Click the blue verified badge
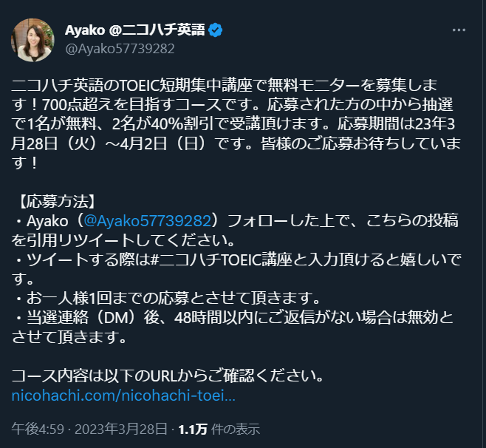 (x=216, y=30)
